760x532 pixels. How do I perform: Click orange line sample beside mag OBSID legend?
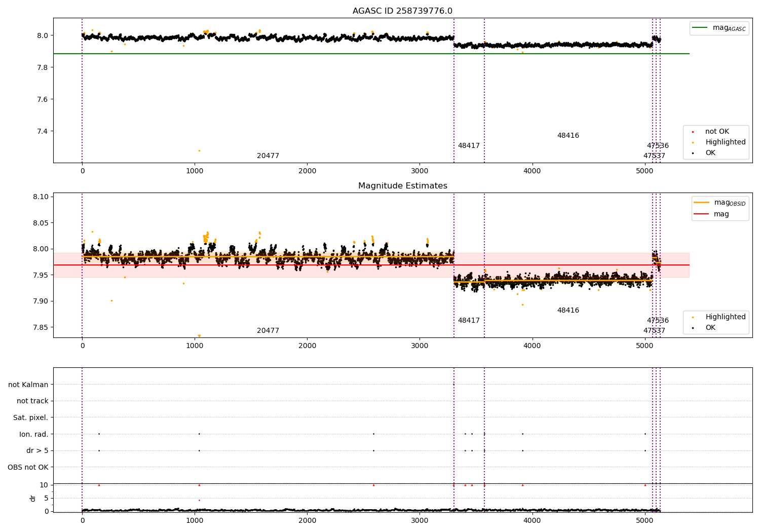tap(702, 203)
